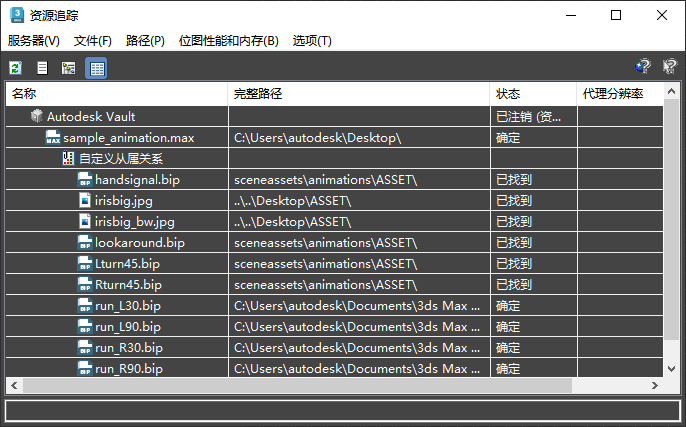Select Lturn45.bip file name
The height and width of the screenshot is (427, 686).
[x=127, y=264]
